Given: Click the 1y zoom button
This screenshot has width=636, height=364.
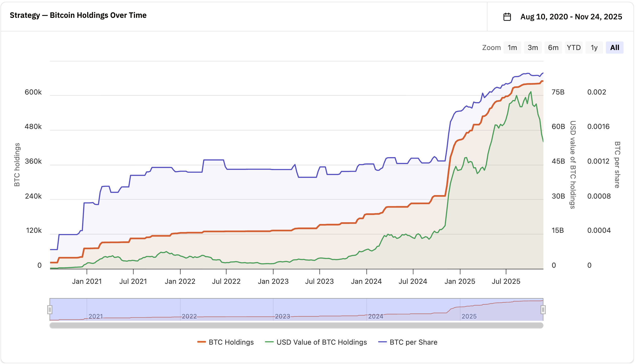Looking at the screenshot, I should click(x=594, y=47).
